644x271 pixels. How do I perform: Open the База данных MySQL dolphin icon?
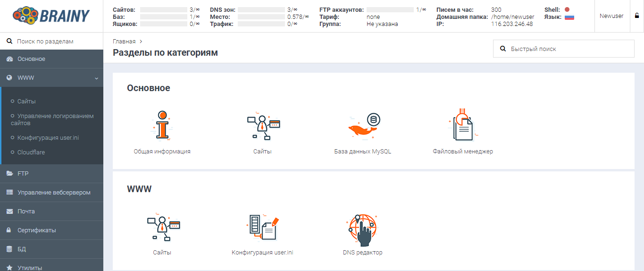[x=362, y=126]
